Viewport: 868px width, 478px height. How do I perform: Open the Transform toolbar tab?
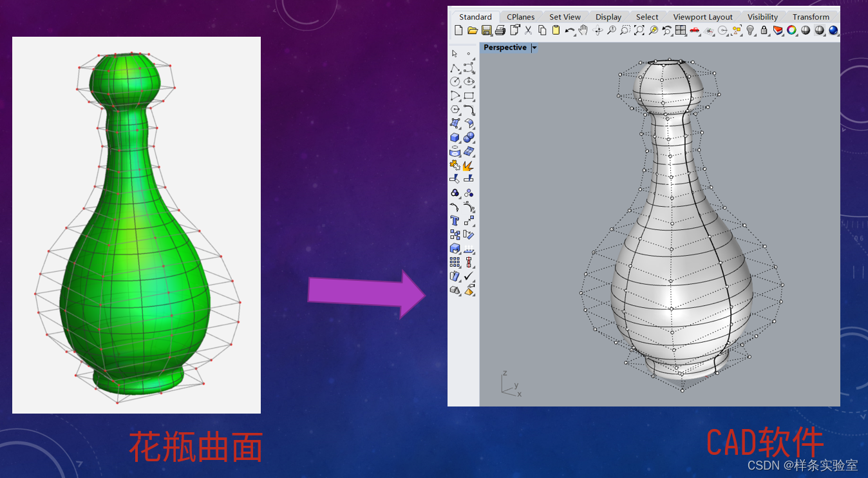coord(811,17)
